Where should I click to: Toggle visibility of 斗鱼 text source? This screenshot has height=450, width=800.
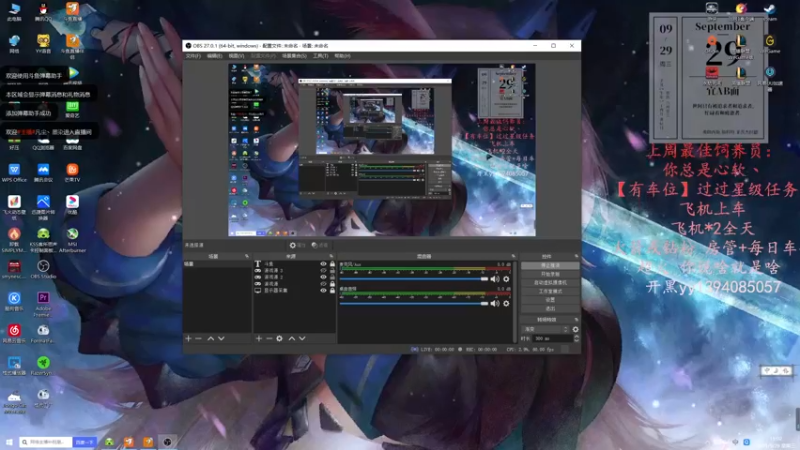[323, 264]
